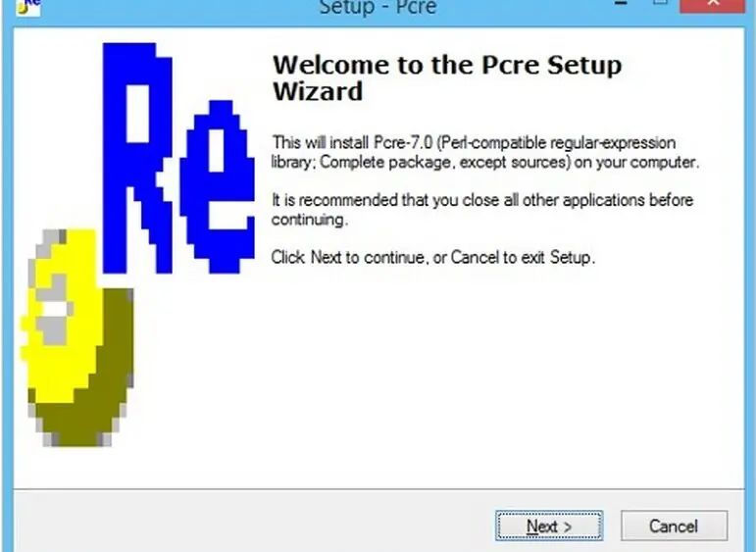Viewport: 756px width, 552px height.
Task: Click the Click Next to continue line
Action: coord(433,258)
